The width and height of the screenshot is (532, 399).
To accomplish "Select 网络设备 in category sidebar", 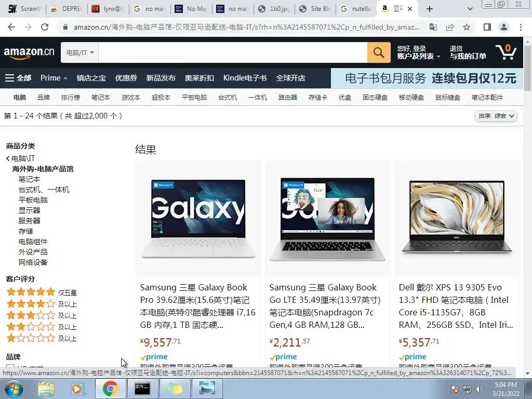I will point(33,262).
